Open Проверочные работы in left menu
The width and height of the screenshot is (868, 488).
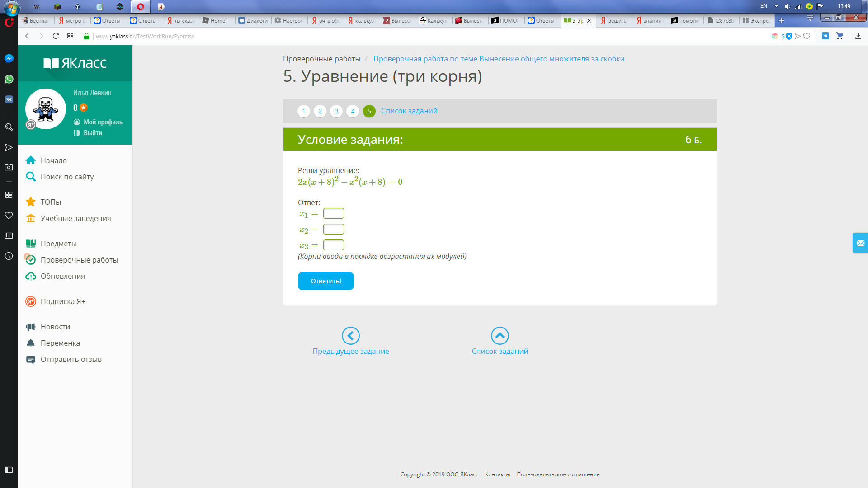pos(79,260)
